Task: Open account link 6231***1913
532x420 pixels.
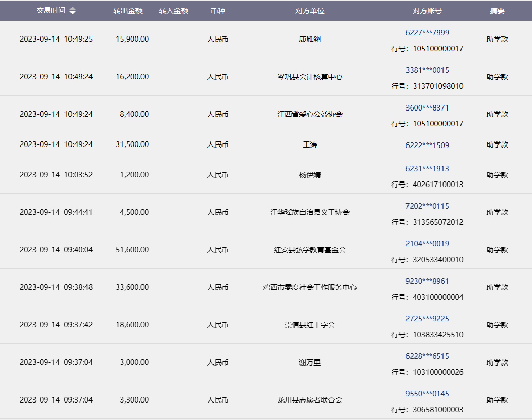Action: [x=427, y=169]
